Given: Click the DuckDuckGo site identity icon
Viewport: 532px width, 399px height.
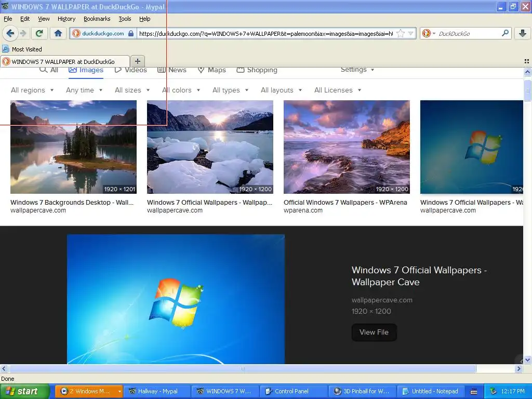Looking at the screenshot, I should pyautogui.click(x=76, y=33).
